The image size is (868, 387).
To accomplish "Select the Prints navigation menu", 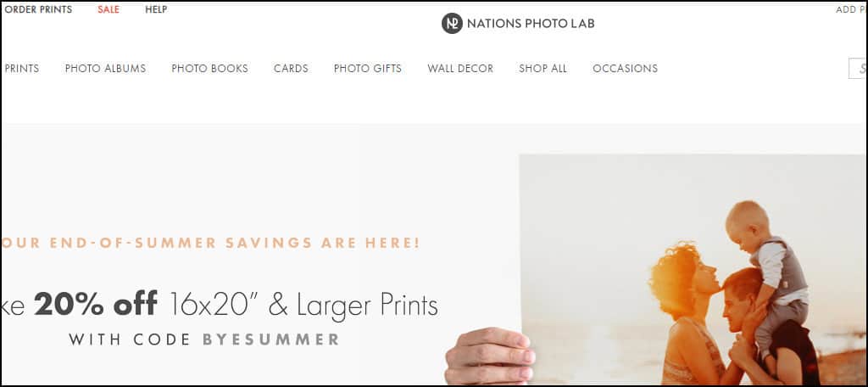I will pos(21,68).
